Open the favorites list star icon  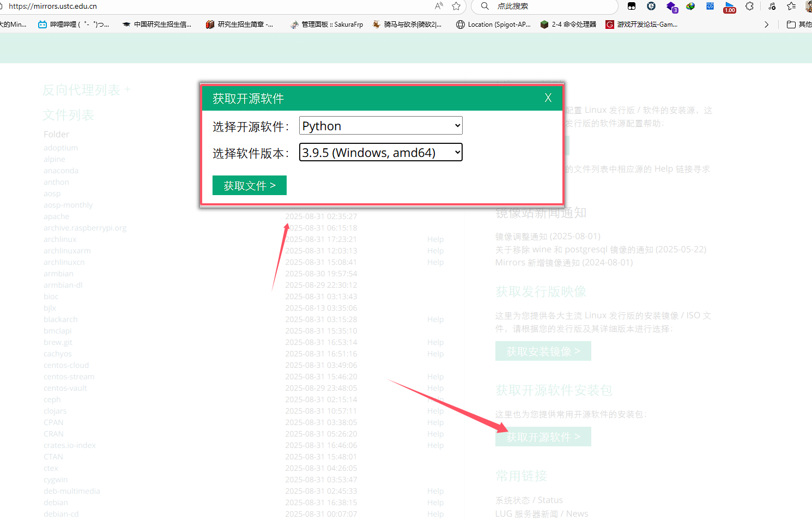(791, 6)
